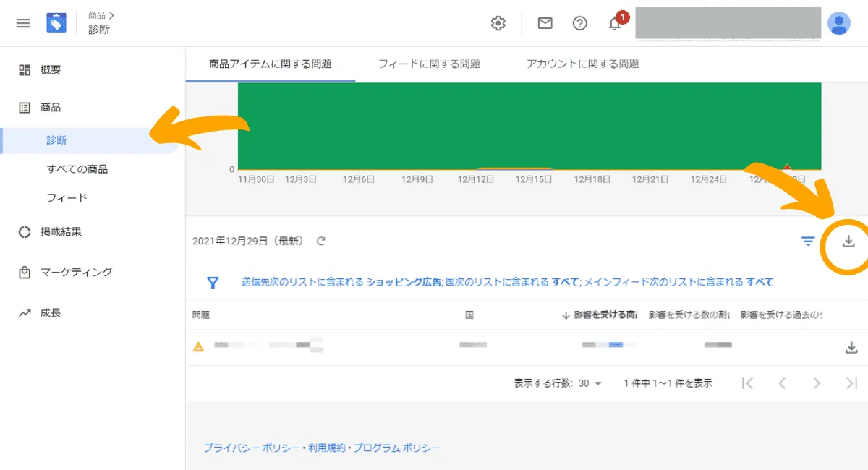
Task: Open the mail envelope icon
Action: [545, 23]
